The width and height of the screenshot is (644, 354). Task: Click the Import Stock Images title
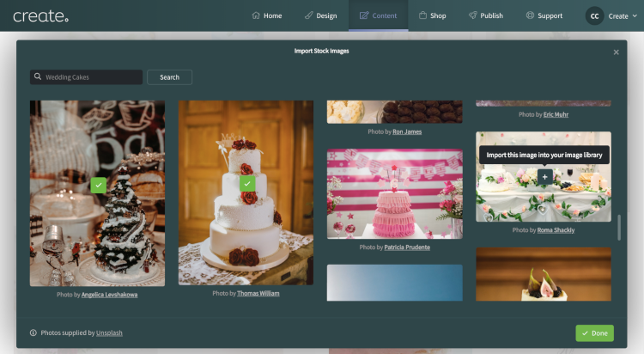(322, 51)
